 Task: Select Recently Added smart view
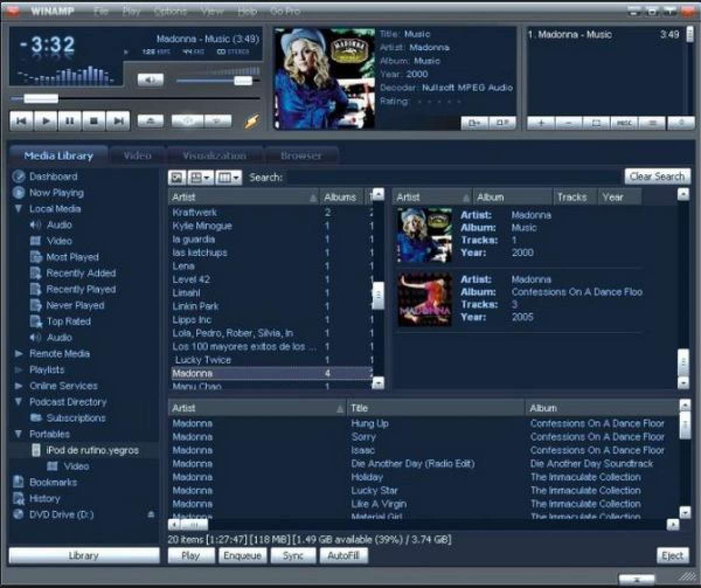pyautogui.click(x=81, y=273)
